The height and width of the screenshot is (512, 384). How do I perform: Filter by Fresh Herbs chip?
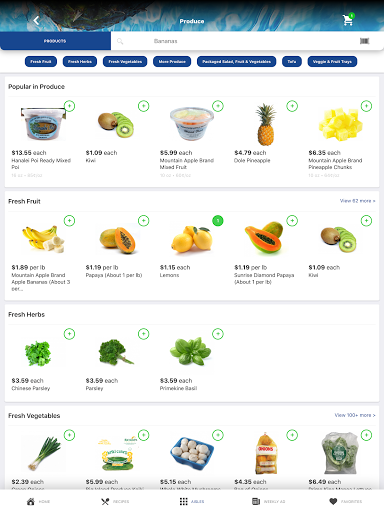[80, 62]
